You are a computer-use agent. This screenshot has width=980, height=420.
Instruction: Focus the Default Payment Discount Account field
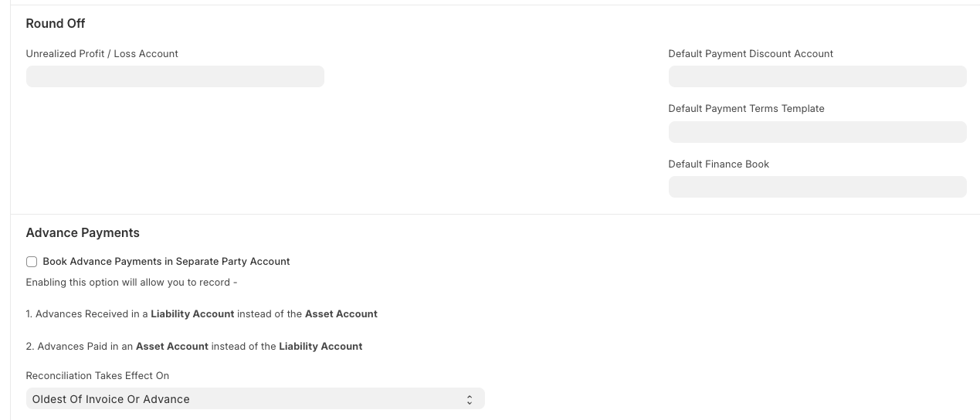pos(817,76)
